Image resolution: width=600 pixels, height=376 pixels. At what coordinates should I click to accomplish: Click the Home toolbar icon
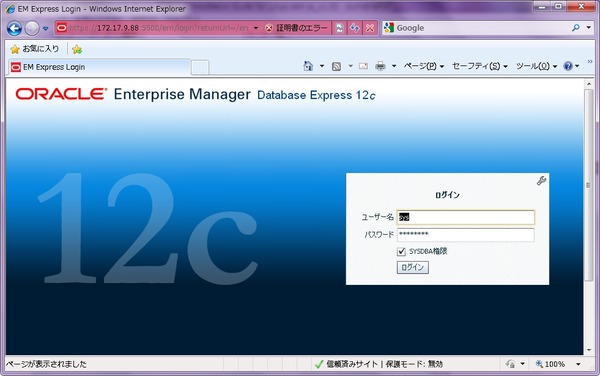[x=308, y=66]
